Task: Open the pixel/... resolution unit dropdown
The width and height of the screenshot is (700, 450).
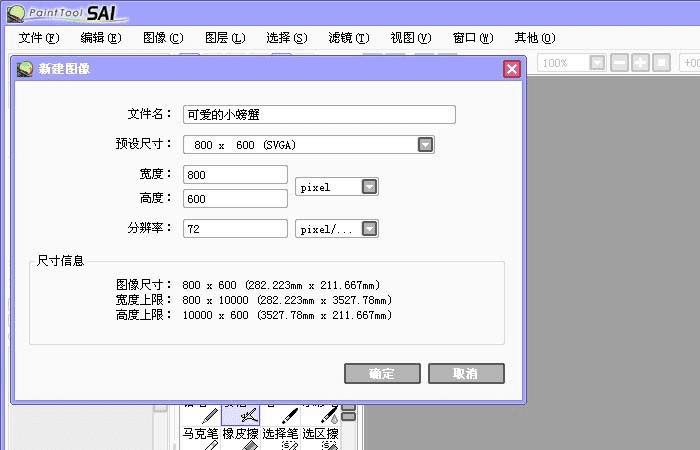Action: click(369, 229)
